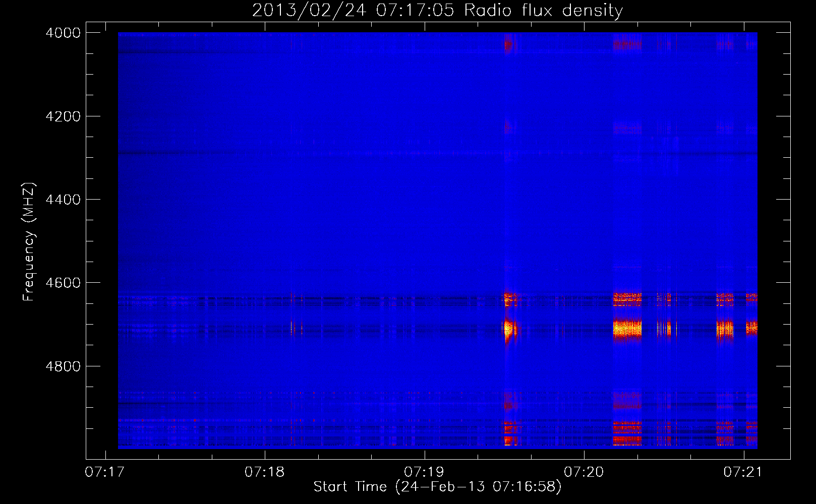Click the wide yellow burst after 07:20 at 4700 MHz
The image size is (816, 504).
coord(627,329)
